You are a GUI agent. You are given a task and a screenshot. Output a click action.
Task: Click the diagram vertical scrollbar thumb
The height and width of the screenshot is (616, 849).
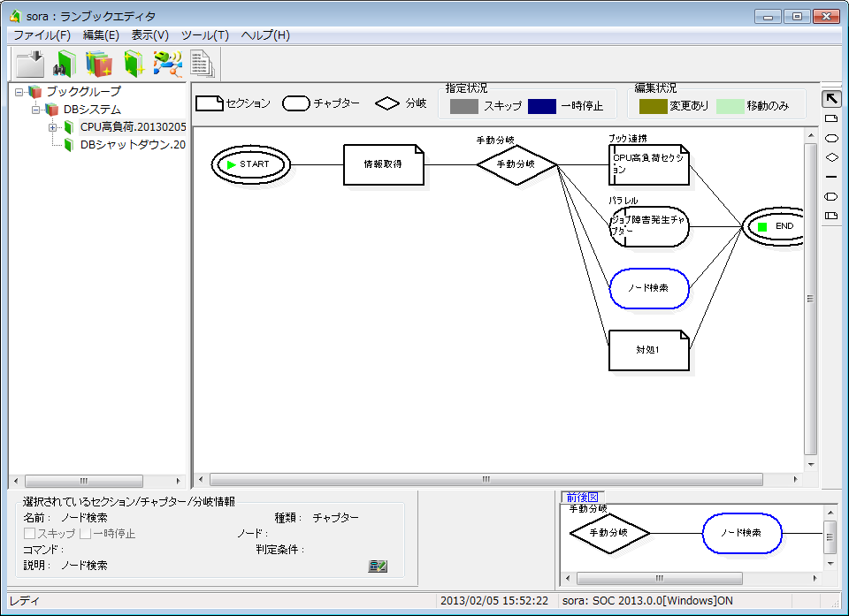pos(810,299)
